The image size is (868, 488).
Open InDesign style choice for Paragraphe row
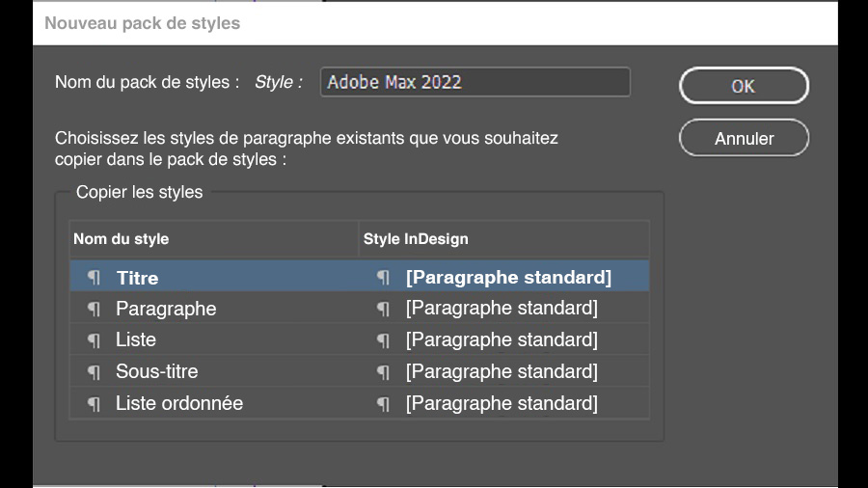502,309
